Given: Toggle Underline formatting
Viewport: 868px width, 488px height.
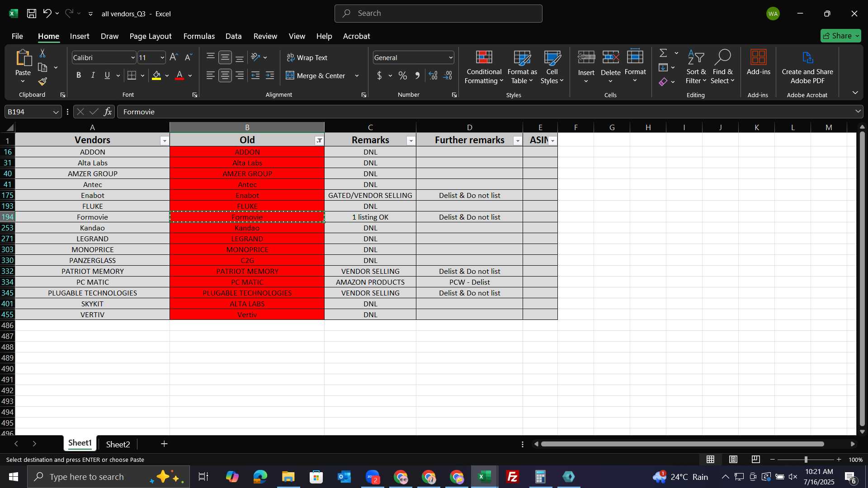Looking at the screenshot, I should click(107, 75).
